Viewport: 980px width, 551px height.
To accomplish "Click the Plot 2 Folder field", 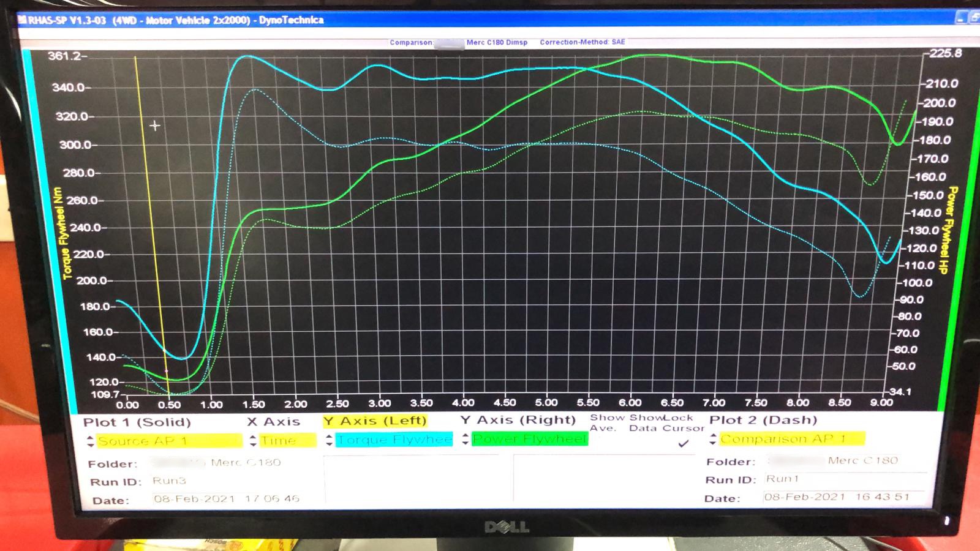I will pos(845,460).
